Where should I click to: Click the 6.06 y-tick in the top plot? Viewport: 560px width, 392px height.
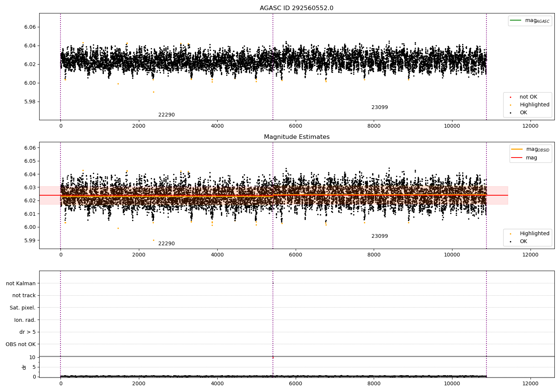click(x=30, y=27)
